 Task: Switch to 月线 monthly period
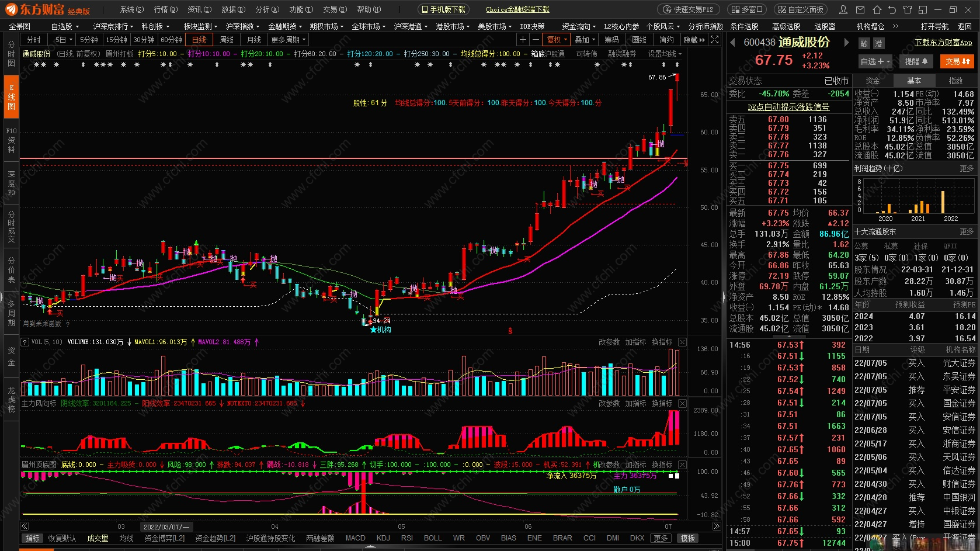(254, 40)
